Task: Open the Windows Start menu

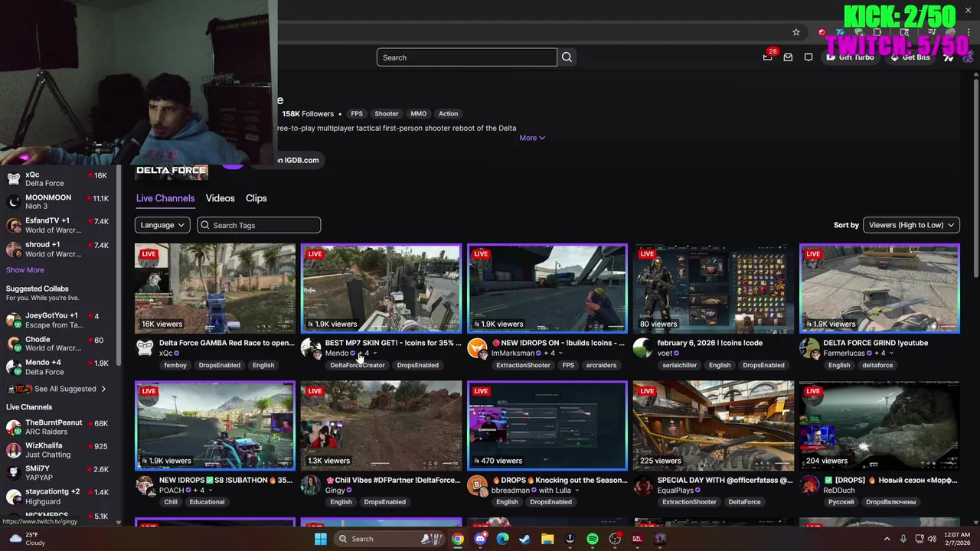Action: (321, 539)
